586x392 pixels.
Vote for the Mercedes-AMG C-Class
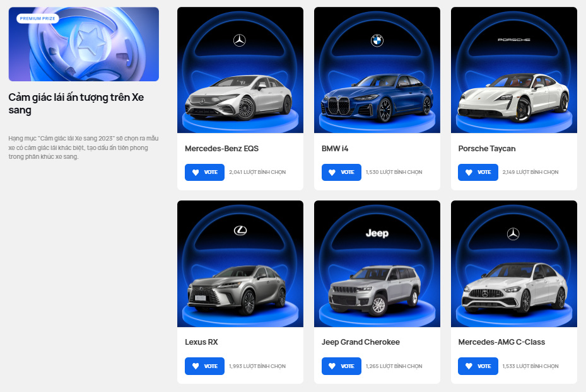coord(478,366)
